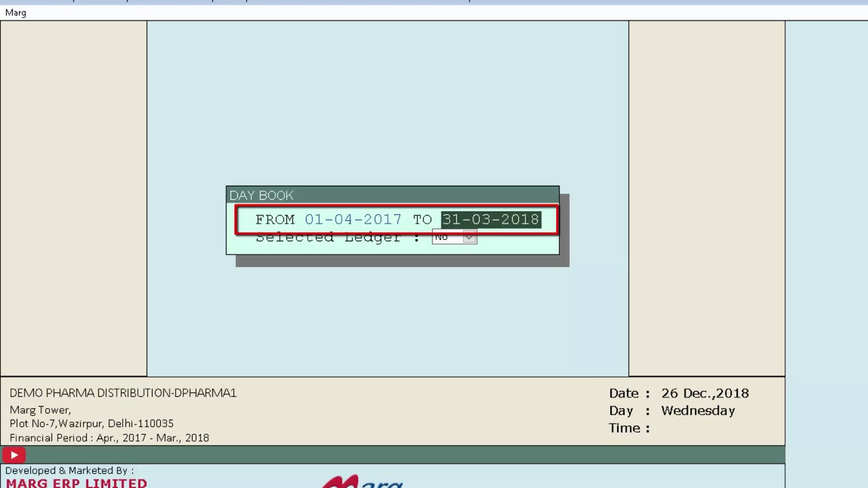Screen dimensions: 868x488
Task: Click the Time label
Action: [629, 428]
